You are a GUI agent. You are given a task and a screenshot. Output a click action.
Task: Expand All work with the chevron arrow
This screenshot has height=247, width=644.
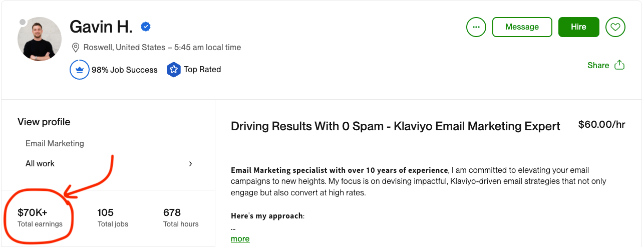click(190, 164)
